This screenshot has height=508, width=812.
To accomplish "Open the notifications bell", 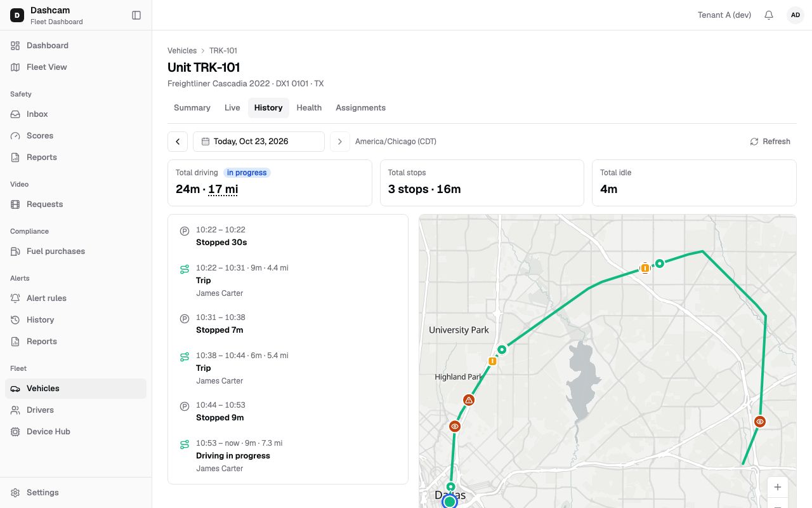I will pos(769,15).
